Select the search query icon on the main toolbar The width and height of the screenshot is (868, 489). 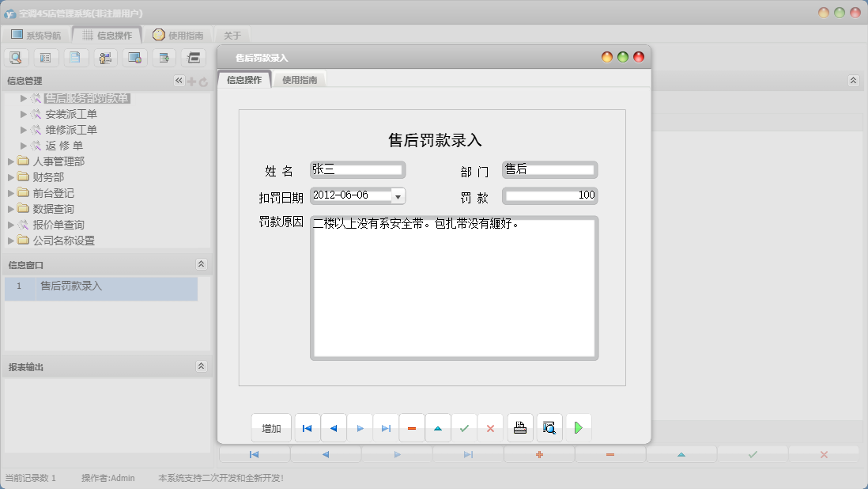click(16, 57)
